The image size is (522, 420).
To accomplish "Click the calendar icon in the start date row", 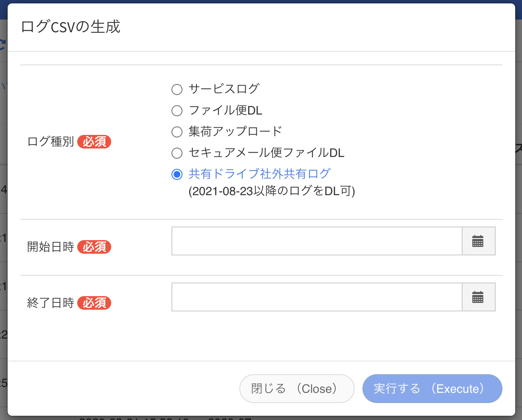I will [x=479, y=241].
